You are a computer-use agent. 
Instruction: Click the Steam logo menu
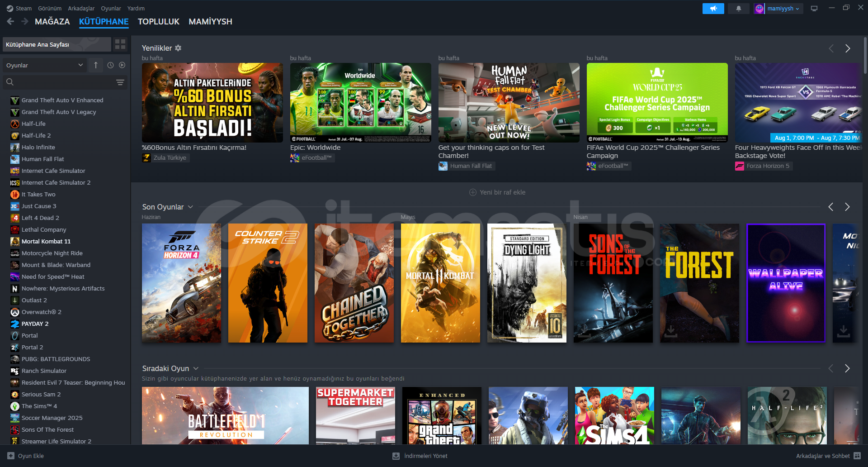(19, 8)
